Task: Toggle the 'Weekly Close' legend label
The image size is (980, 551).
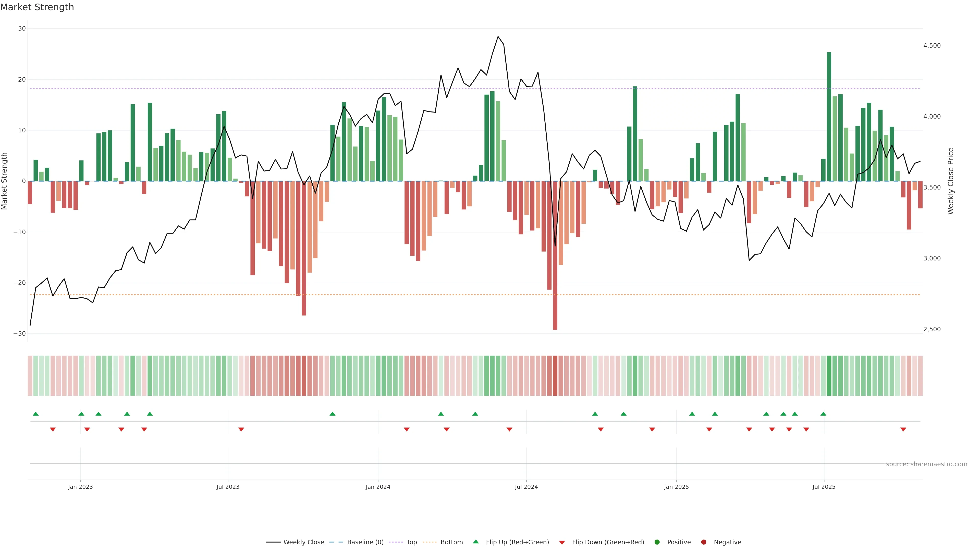Action: (x=304, y=542)
